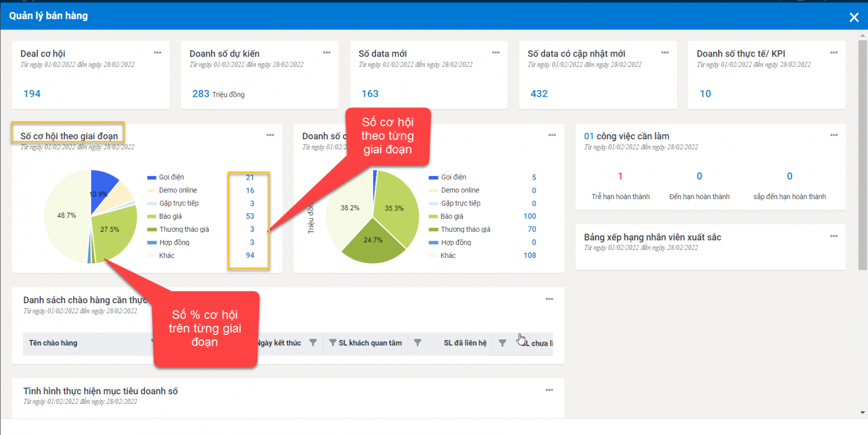Click the red 1 under Trễ hạn hoàn thành

click(x=621, y=176)
